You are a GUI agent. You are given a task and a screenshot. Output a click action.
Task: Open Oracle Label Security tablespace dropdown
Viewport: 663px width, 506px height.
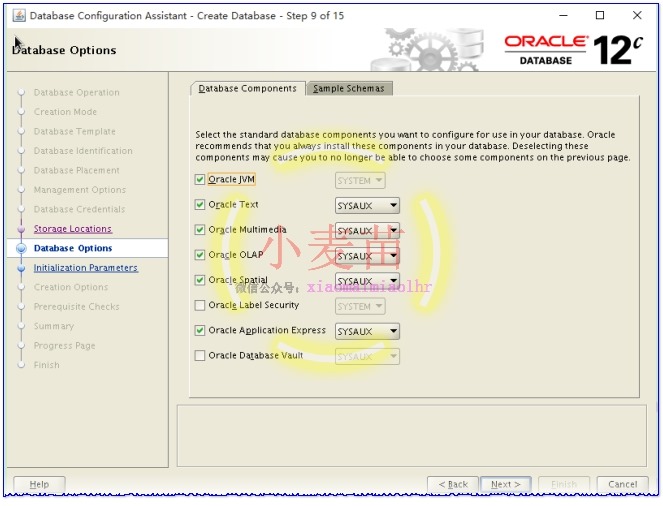coord(360,306)
